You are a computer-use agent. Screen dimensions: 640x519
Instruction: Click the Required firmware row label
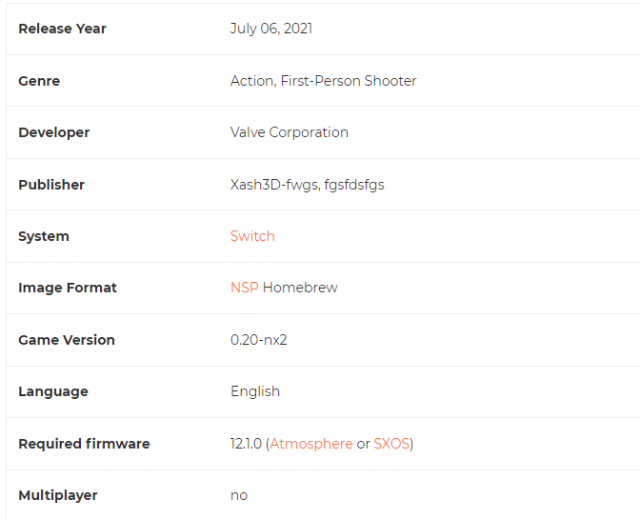click(x=84, y=444)
